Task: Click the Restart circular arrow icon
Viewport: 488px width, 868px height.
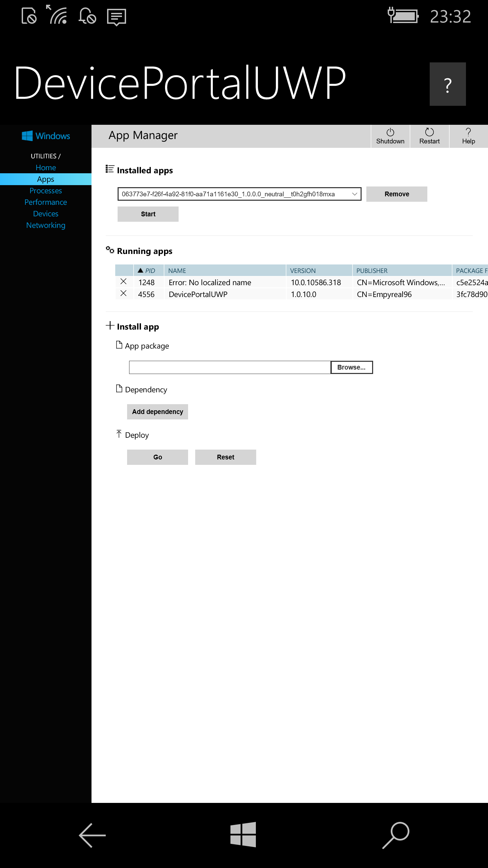Action: (x=429, y=132)
